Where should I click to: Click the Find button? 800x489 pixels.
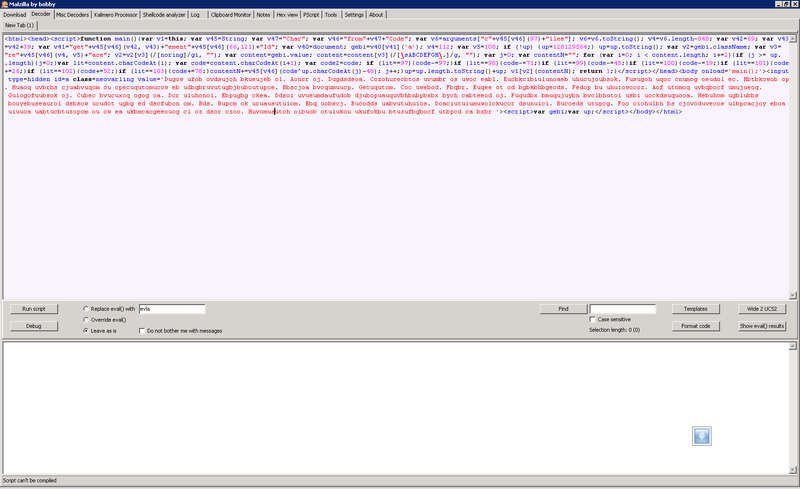563,309
